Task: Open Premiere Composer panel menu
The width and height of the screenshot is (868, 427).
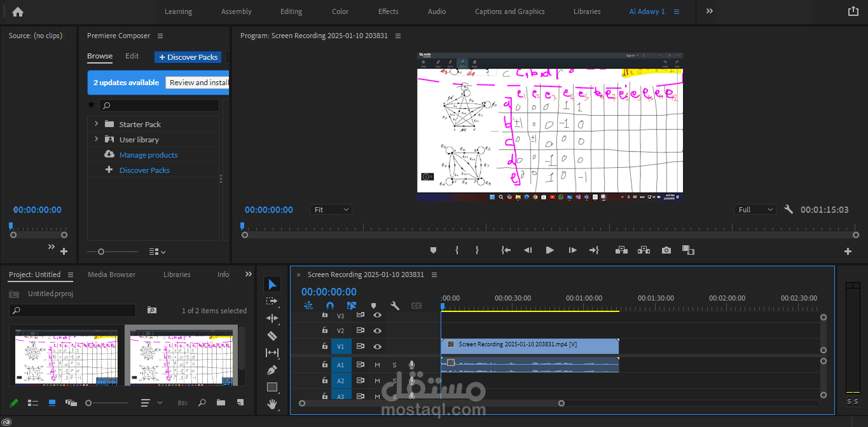Action: (160, 36)
